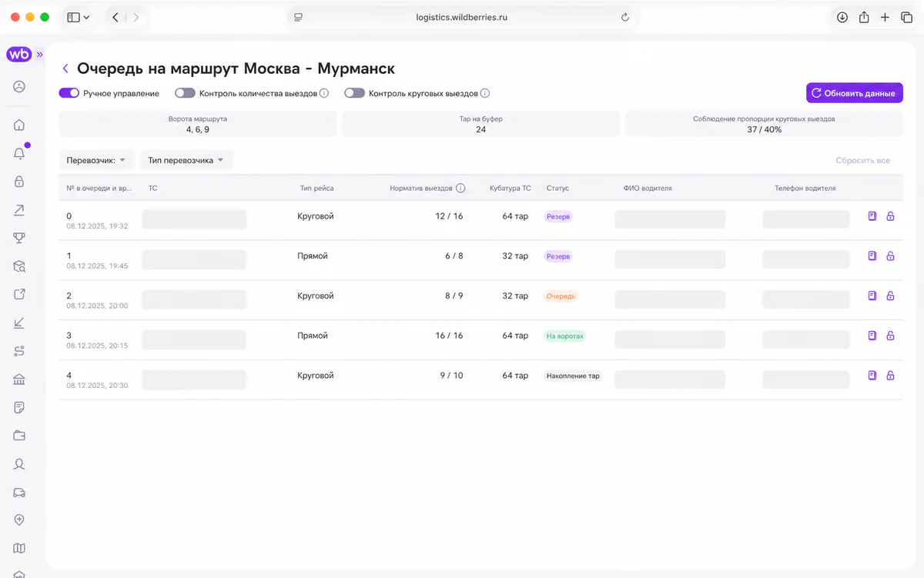The image size is (924, 578).
Task: Open the box search icon in sidebar
Action: click(x=19, y=266)
